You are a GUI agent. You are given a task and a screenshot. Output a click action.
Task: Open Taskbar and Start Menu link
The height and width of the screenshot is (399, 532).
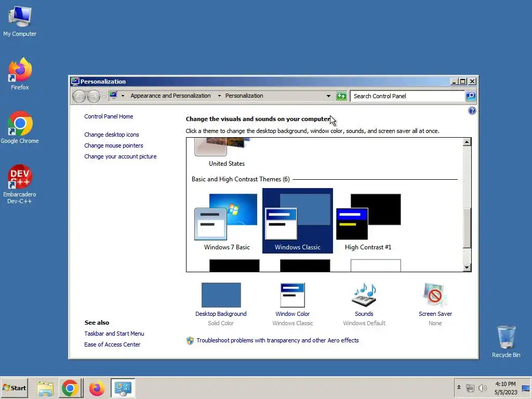pyautogui.click(x=114, y=334)
